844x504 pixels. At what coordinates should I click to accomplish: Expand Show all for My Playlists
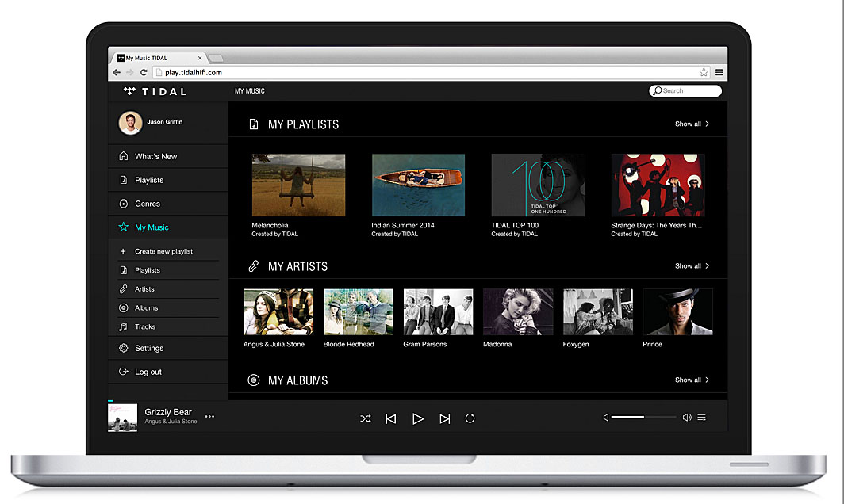pyautogui.click(x=692, y=124)
